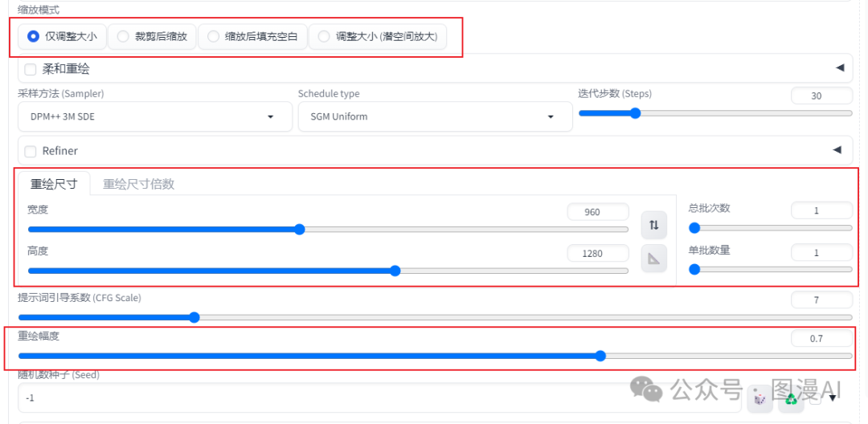Click the 迭代步数 (Steps) label

click(x=615, y=93)
